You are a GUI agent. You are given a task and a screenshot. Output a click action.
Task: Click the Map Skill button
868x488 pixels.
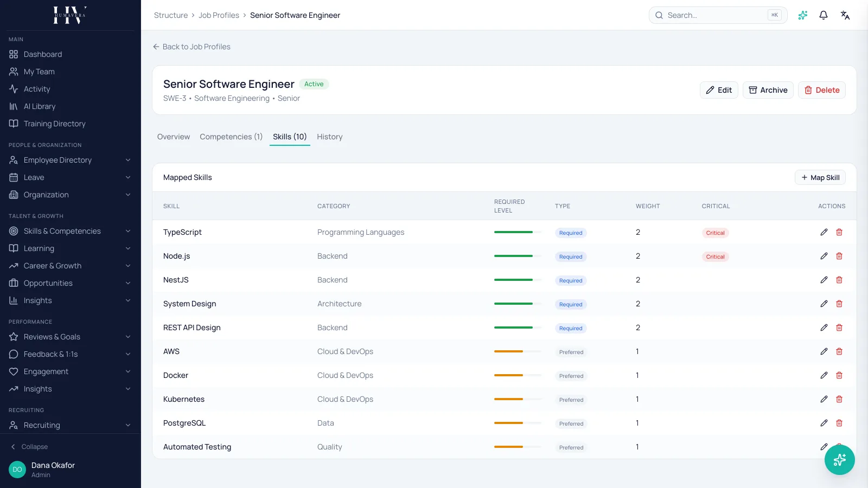pos(820,177)
